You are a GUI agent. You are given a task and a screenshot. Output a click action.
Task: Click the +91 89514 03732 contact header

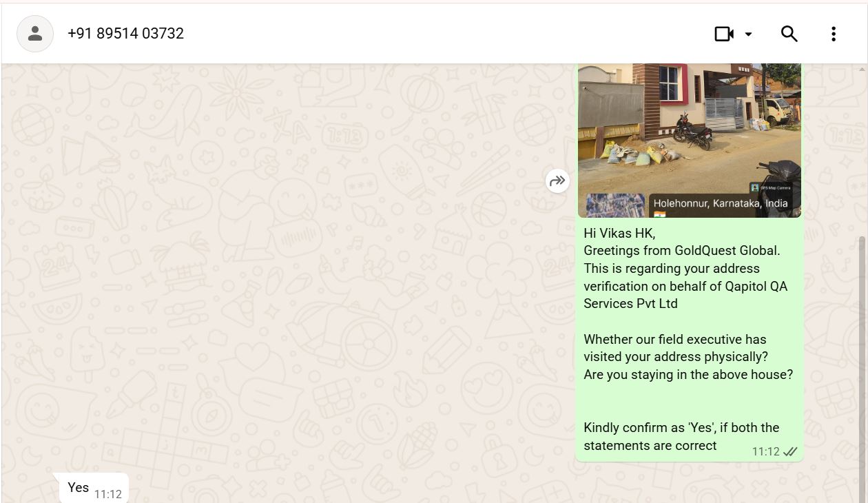126,34
